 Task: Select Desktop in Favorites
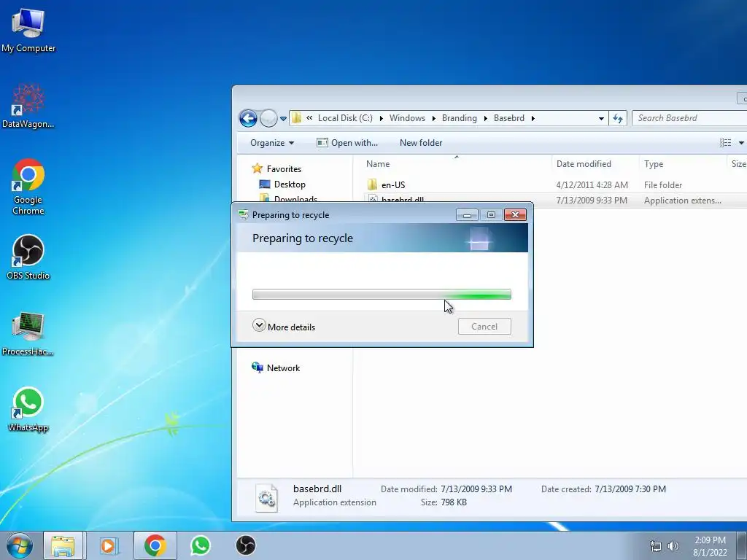290,184
